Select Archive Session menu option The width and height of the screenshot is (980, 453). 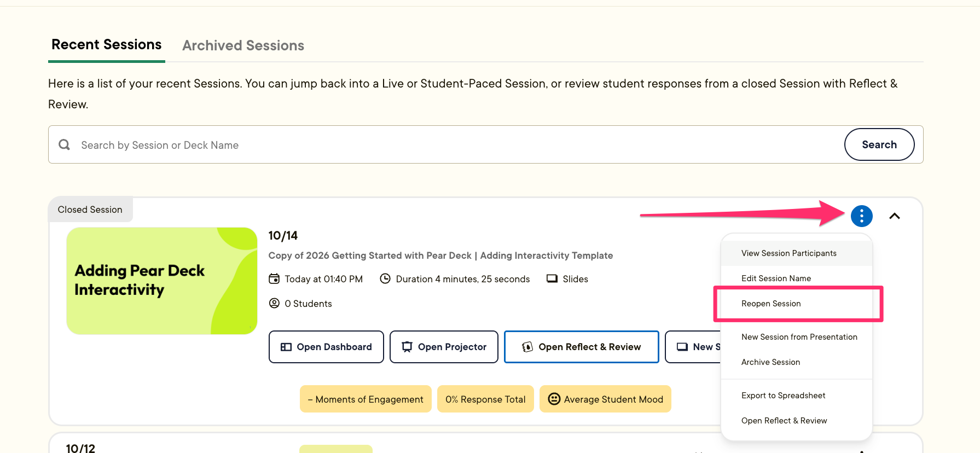coord(796,362)
